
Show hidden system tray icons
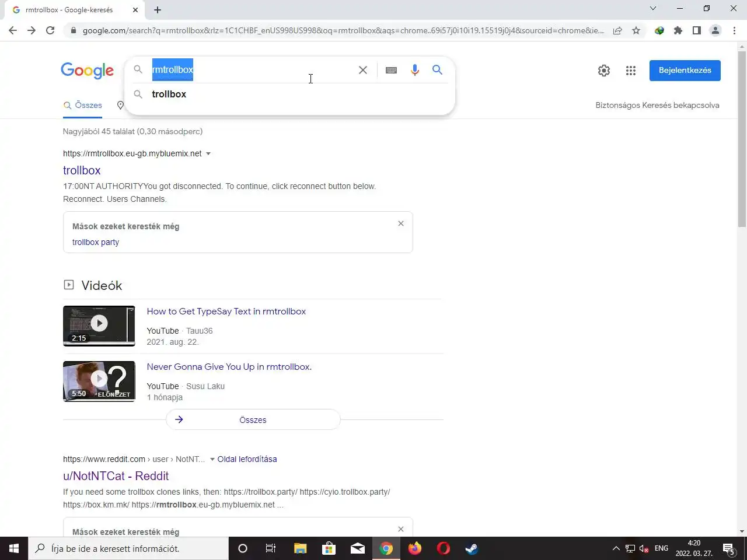pyautogui.click(x=616, y=548)
